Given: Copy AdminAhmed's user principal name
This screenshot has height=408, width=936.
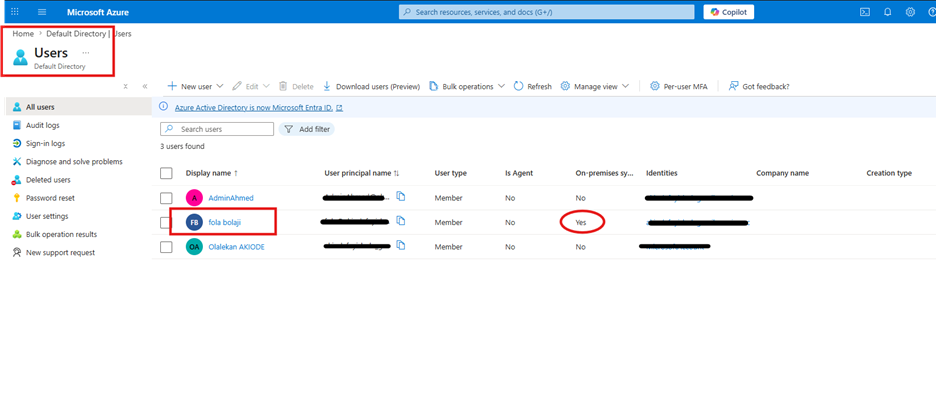Looking at the screenshot, I should click(x=401, y=196).
